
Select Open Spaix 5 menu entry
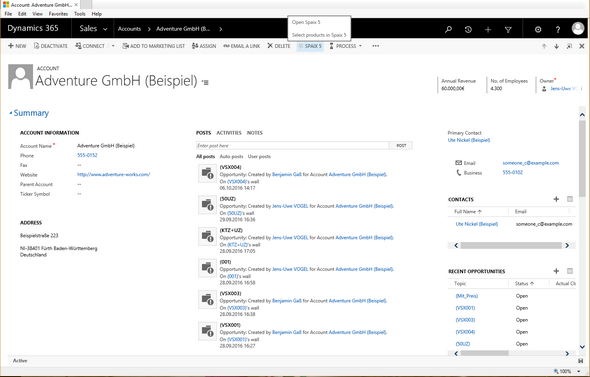[306, 22]
